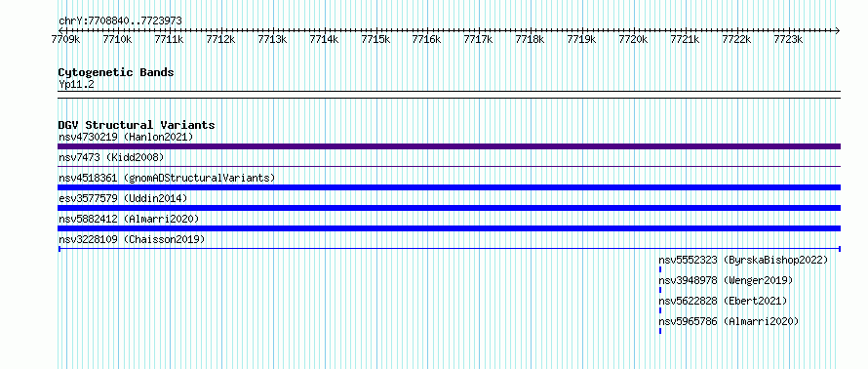Click the nsv4730219 (Hanlon2021) variant label

tap(126, 137)
